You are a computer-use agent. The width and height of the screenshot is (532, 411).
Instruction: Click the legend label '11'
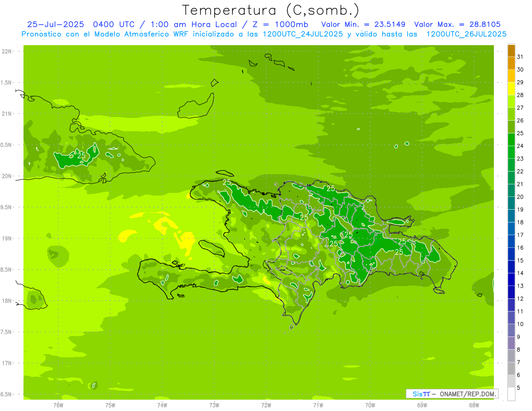[x=520, y=311]
